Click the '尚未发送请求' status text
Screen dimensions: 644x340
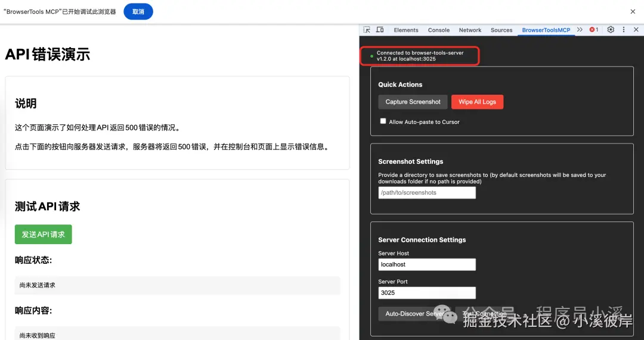(38, 285)
